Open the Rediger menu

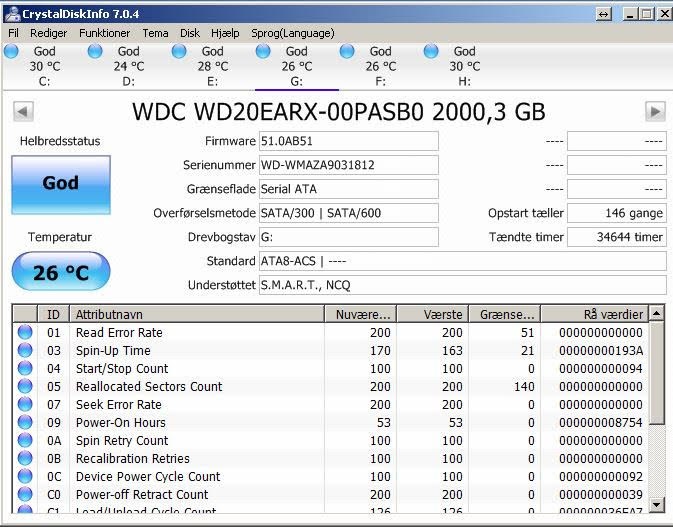tap(49, 33)
